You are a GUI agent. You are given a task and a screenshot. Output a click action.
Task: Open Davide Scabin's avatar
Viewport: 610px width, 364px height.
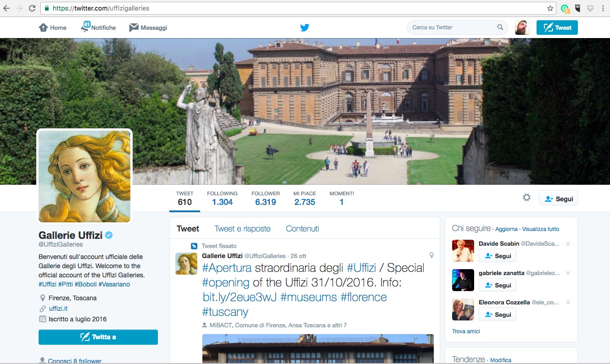point(463,251)
